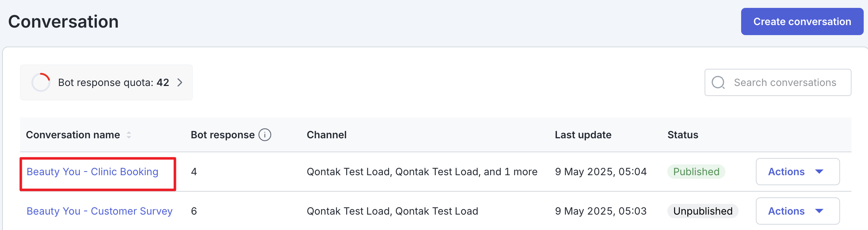The width and height of the screenshot is (868, 230).
Task: Open the Beauty You - Clinic Booking conversation
Action: tap(92, 172)
